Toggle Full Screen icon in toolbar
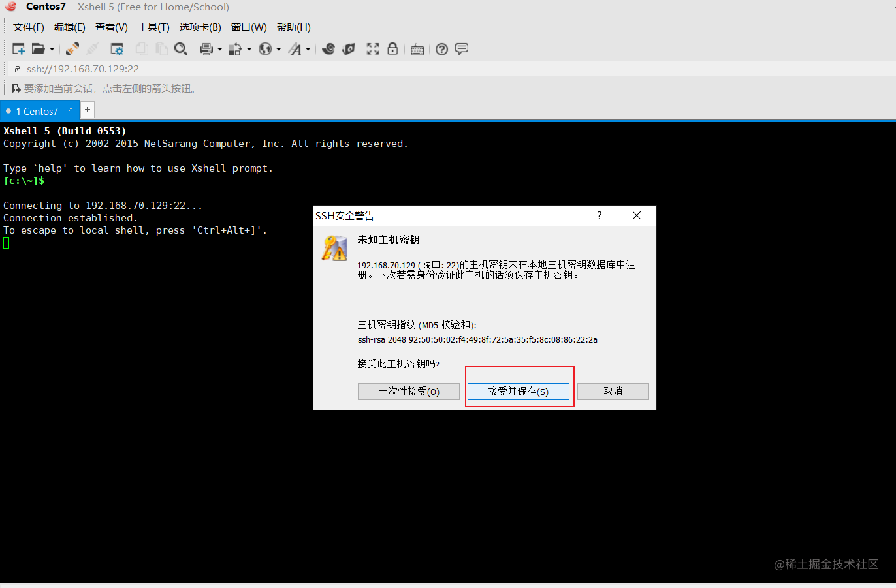 point(373,49)
